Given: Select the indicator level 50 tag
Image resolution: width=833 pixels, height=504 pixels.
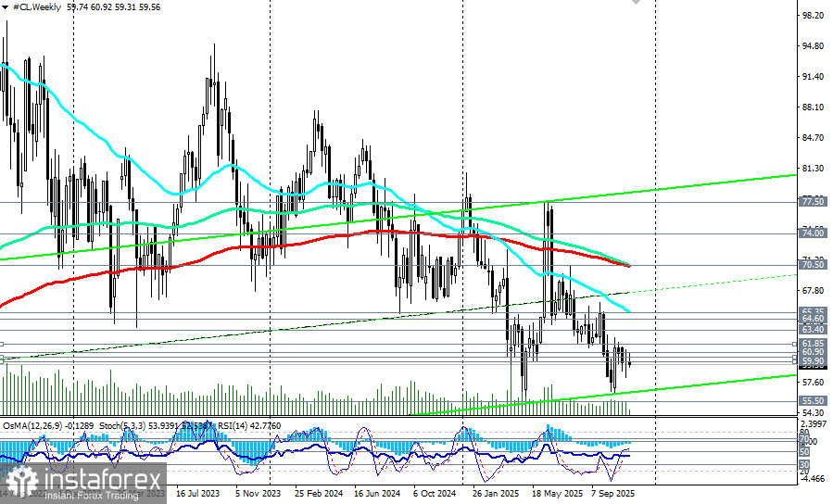Looking at the screenshot, I should pyautogui.click(x=804, y=452).
